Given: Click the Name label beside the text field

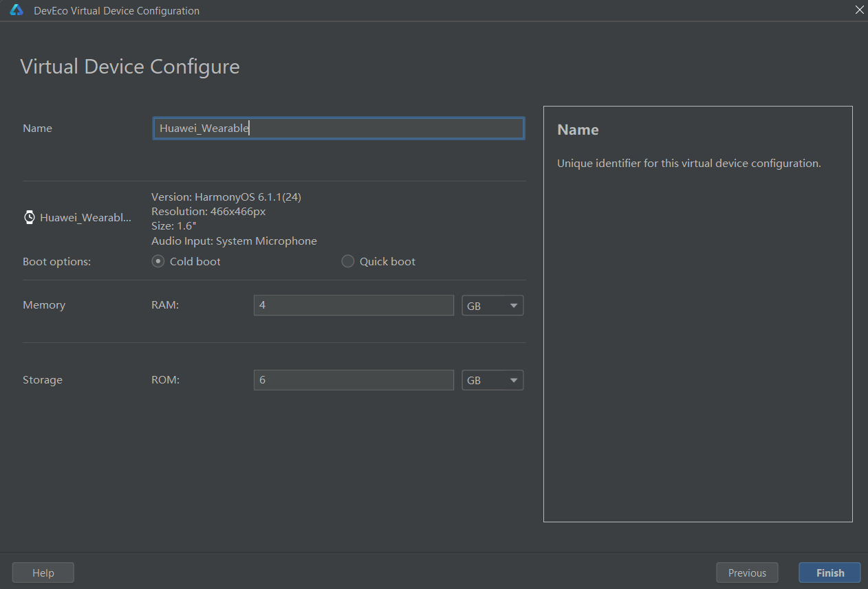Looking at the screenshot, I should [37, 129].
